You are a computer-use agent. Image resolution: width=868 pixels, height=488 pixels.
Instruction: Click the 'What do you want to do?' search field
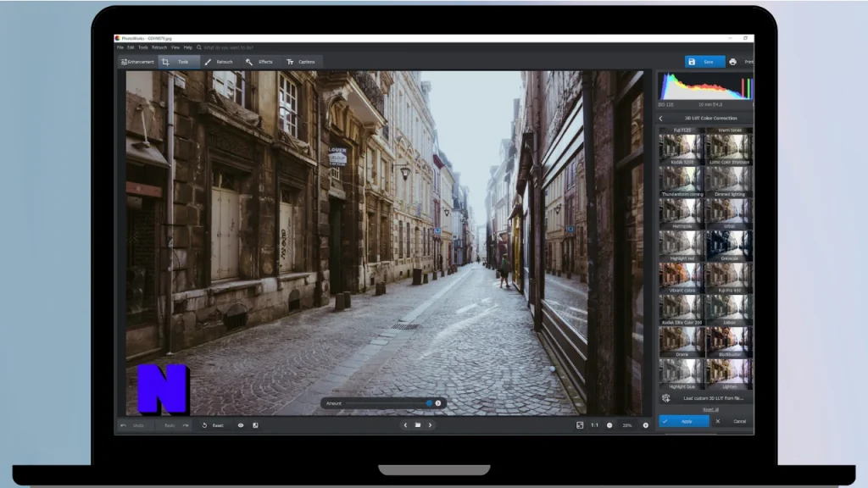click(229, 47)
